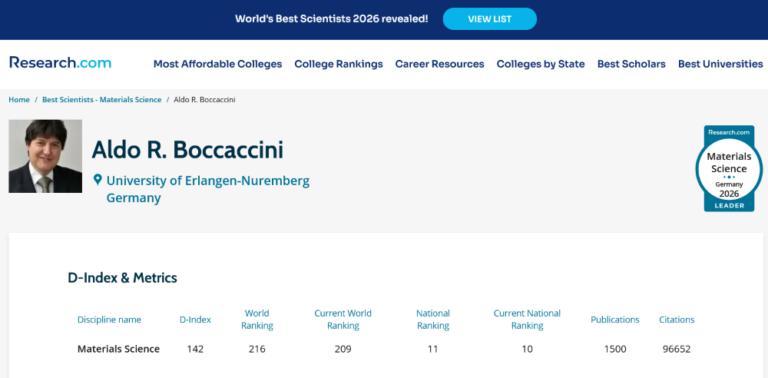Click the World Ranking column header
Viewport: 768px width, 378px height.
point(257,319)
